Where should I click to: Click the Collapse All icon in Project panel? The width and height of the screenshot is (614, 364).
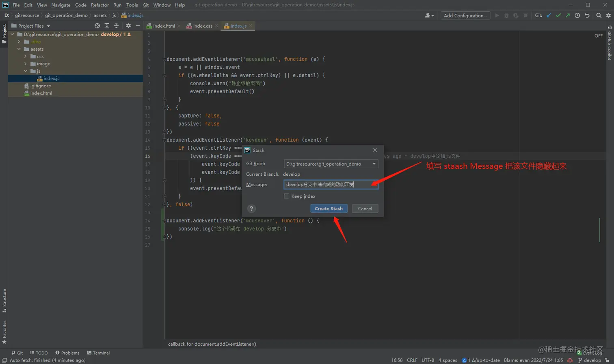(116, 26)
